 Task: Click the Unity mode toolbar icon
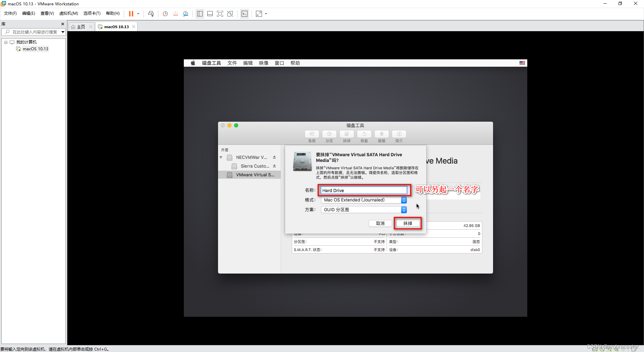coord(230,14)
